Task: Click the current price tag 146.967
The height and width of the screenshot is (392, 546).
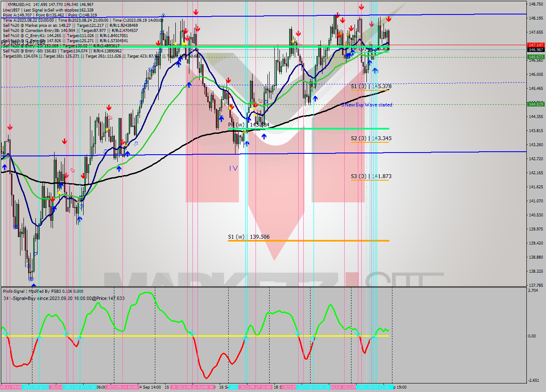Action: click(x=535, y=49)
